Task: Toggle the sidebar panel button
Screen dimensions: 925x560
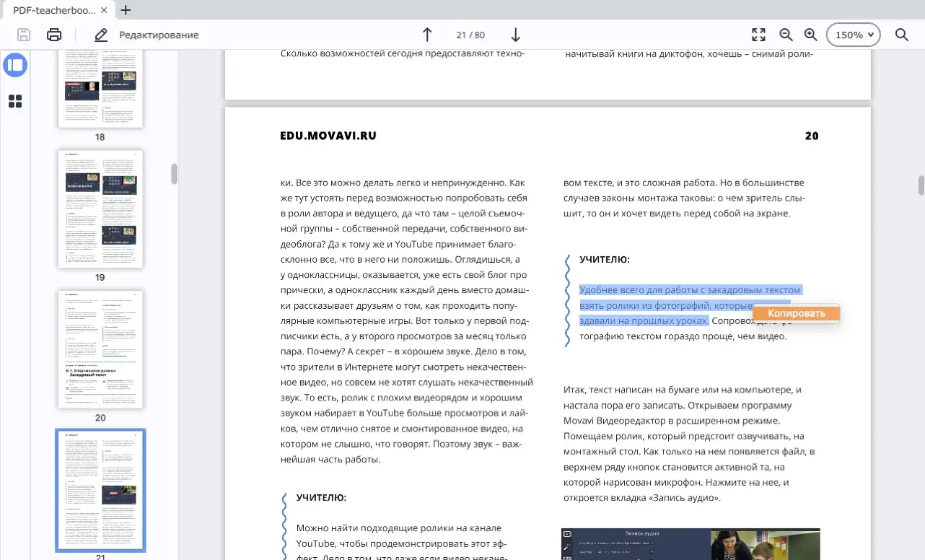Action: click(x=15, y=65)
